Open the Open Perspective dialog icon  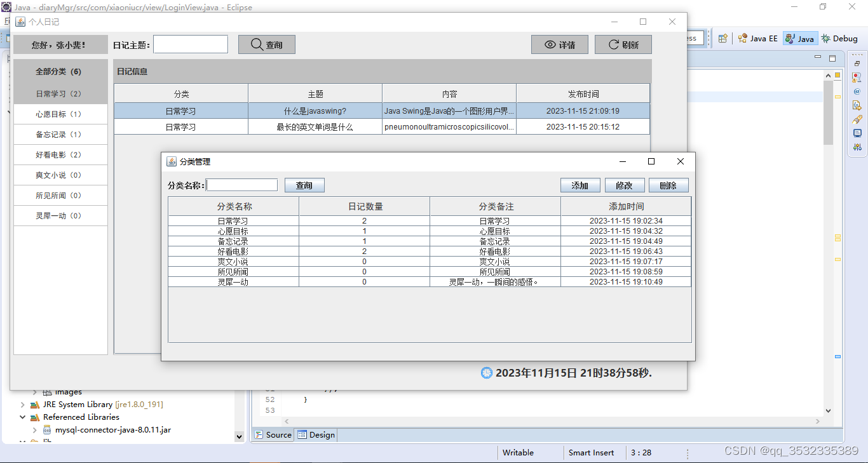(x=722, y=39)
